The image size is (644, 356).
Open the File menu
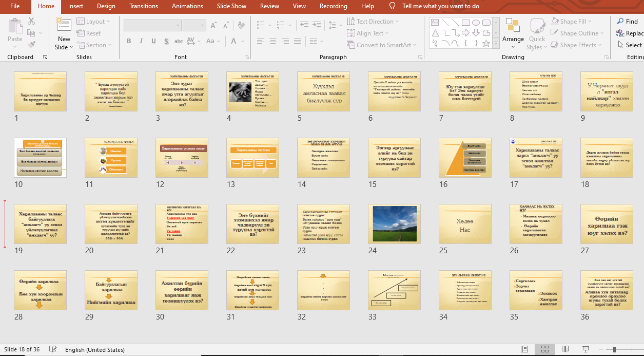click(x=15, y=6)
